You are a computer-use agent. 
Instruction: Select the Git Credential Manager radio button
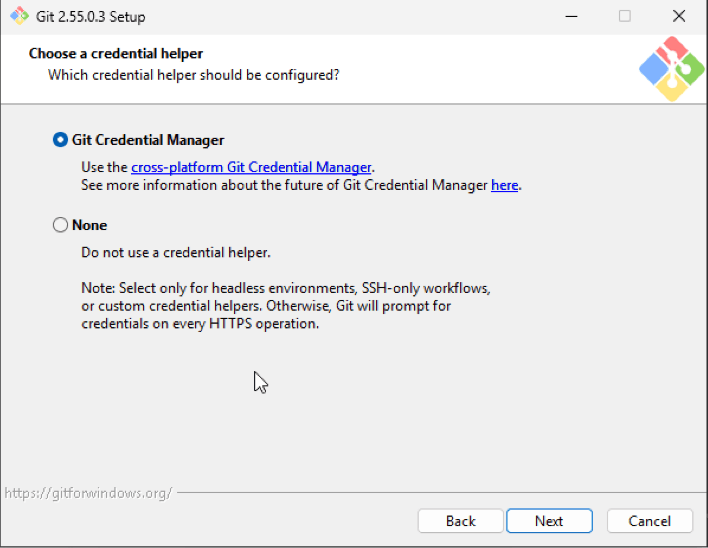pos(61,140)
